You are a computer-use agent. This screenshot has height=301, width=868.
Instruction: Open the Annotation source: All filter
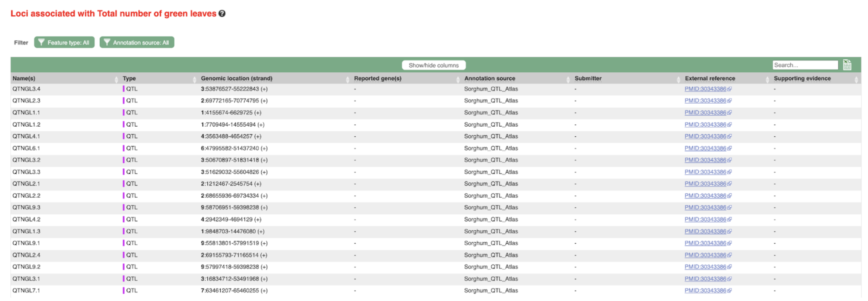click(x=137, y=42)
